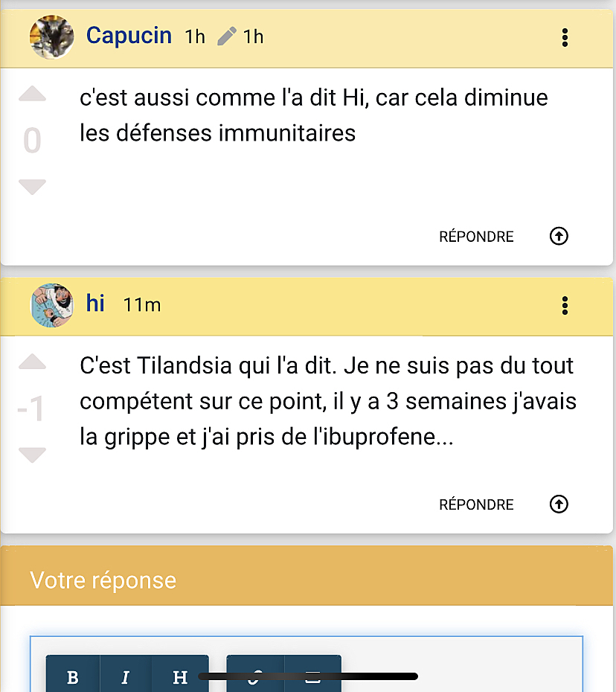Jump to parent via arrow icon in Capucin's post
The image size is (616, 692).
tap(559, 236)
